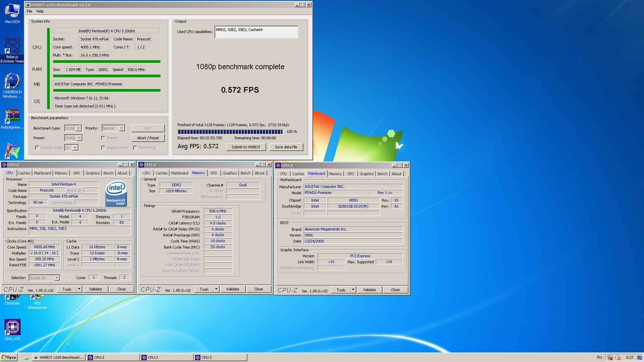Open the colorful desktop icon below hwbotprime
The height and width of the screenshot is (362, 644).
click(12, 151)
